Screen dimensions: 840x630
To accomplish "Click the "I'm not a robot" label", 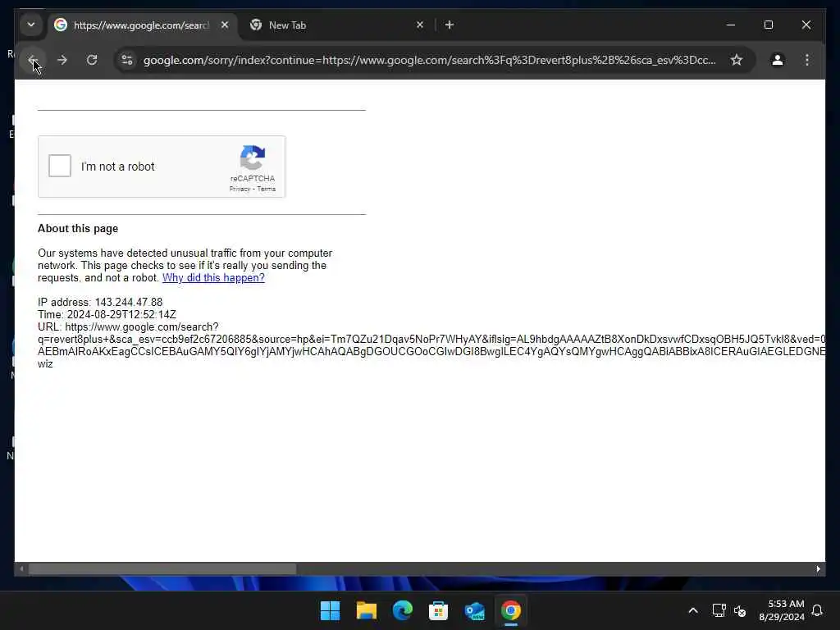I will pos(118,167).
